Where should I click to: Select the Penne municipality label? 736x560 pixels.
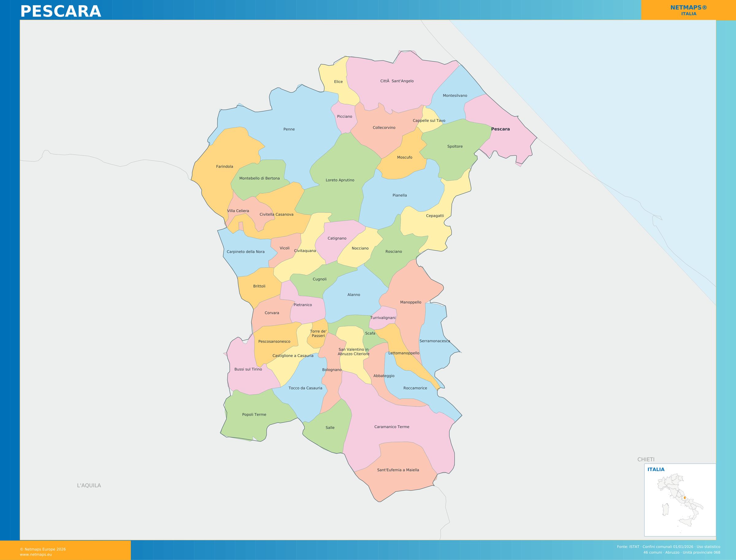289,129
